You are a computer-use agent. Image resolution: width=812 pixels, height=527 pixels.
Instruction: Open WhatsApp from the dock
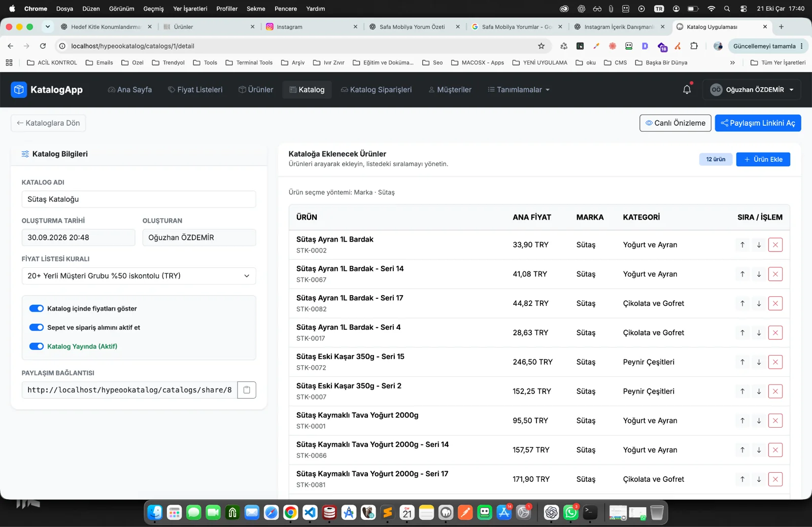point(571,513)
